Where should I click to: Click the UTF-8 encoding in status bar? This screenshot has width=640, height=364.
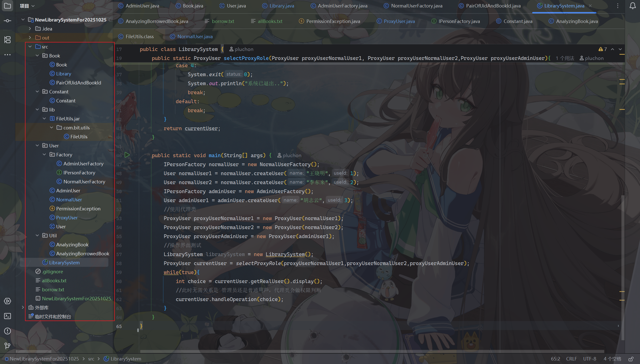pyautogui.click(x=589, y=359)
